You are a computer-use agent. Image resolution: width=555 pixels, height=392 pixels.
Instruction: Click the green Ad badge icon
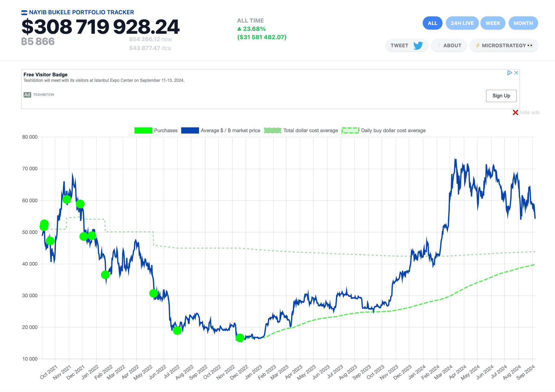pyautogui.click(x=27, y=95)
